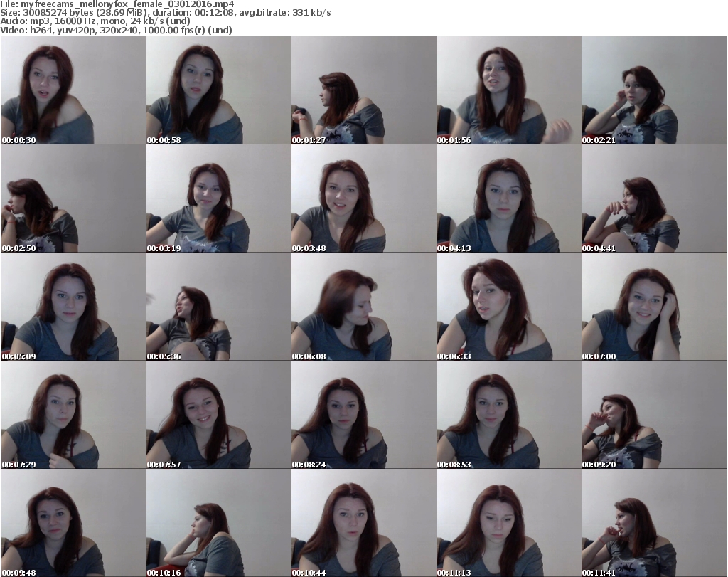728x577 pixels.
Task: Select the thumbnail timestamped 00:03:48
Action: [x=363, y=198]
